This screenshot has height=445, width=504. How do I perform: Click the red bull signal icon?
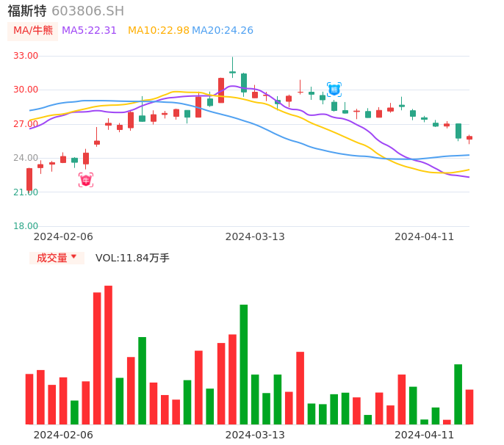point(86,180)
